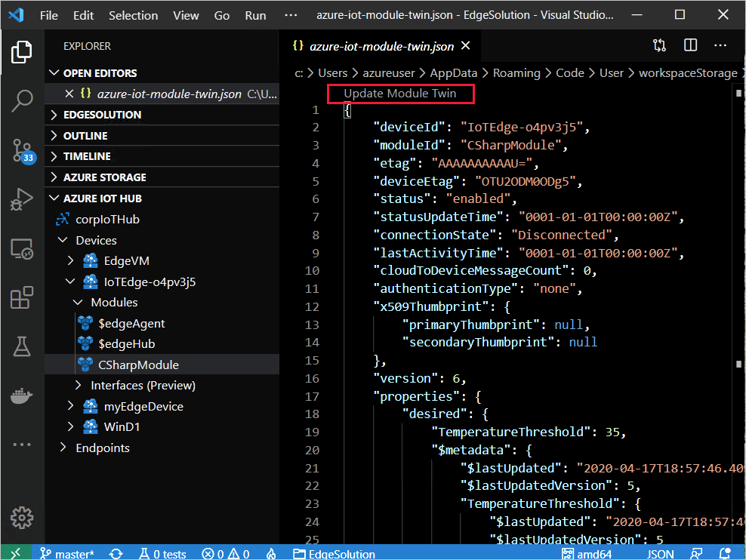Click the Remote Explorer icon
Viewport: 746px width, 560px height.
click(x=21, y=248)
